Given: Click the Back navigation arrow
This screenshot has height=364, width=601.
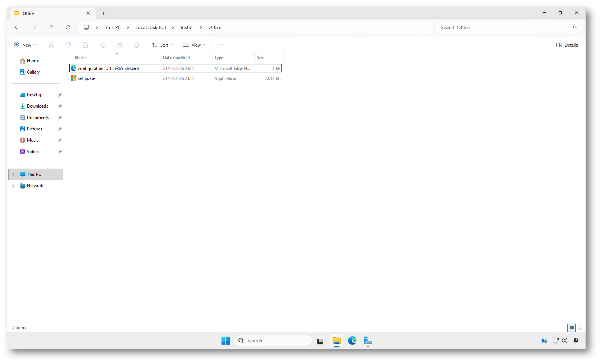Looking at the screenshot, I should point(17,27).
